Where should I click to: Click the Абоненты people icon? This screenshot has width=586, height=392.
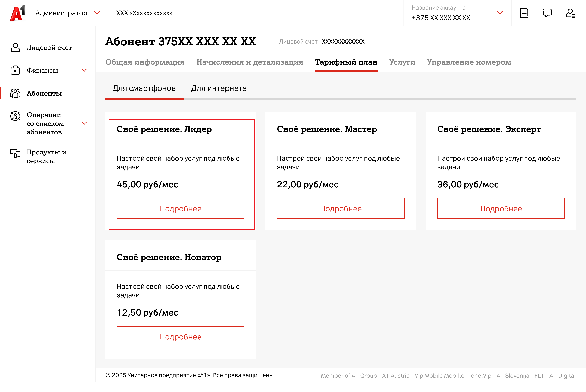(15, 93)
